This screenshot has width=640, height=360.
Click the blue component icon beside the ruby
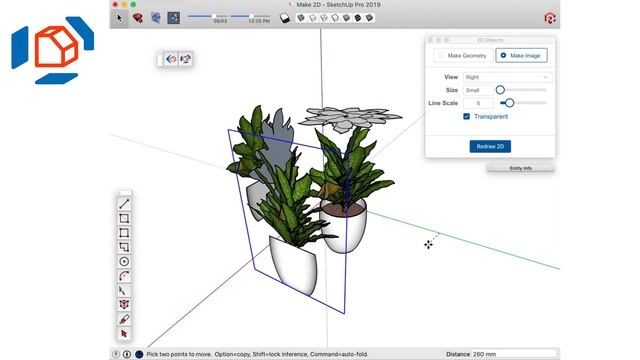(156, 18)
